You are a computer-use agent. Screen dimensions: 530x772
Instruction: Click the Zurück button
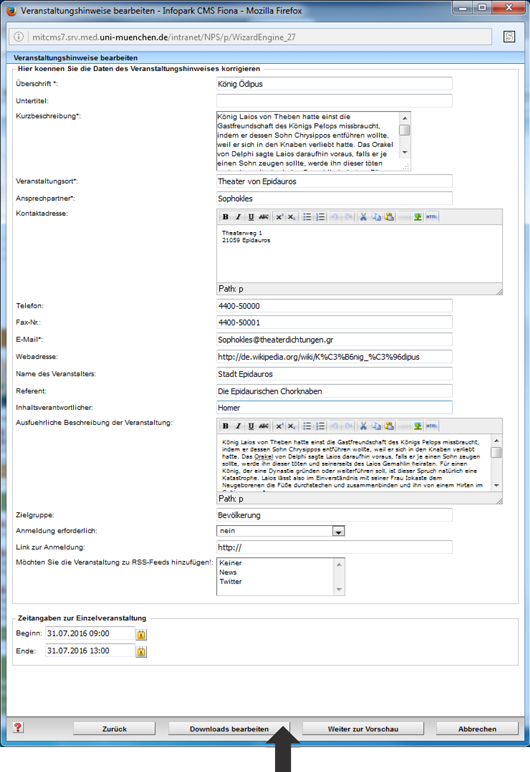click(x=114, y=729)
